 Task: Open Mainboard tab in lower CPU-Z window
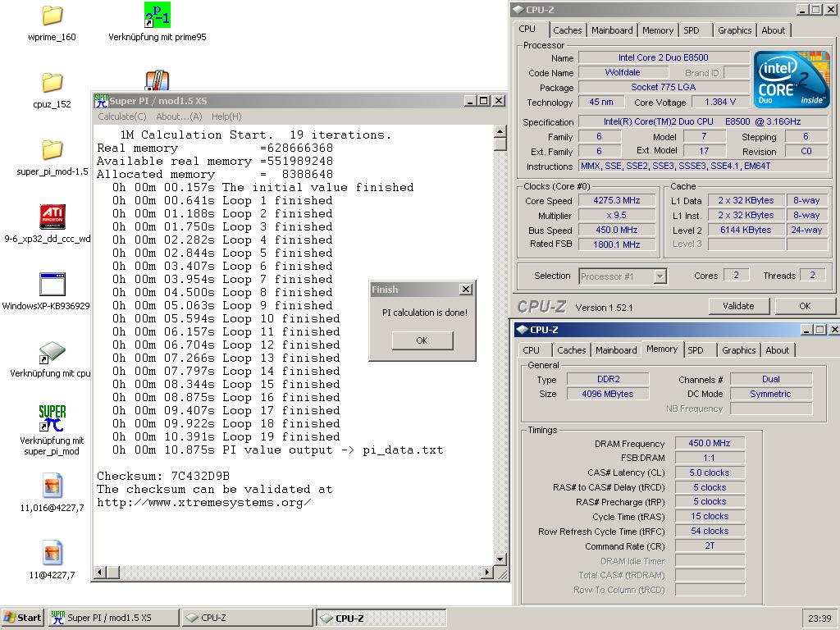click(x=616, y=350)
